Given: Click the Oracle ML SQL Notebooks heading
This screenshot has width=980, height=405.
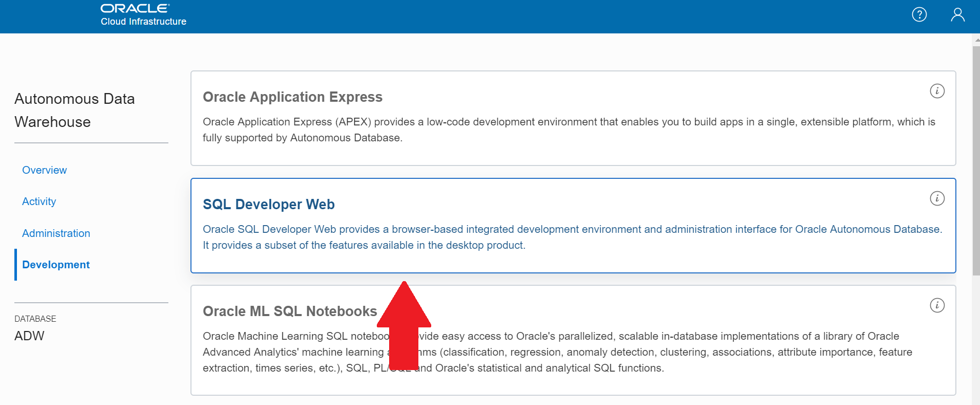Looking at the screenshot, I should [290, 311].
